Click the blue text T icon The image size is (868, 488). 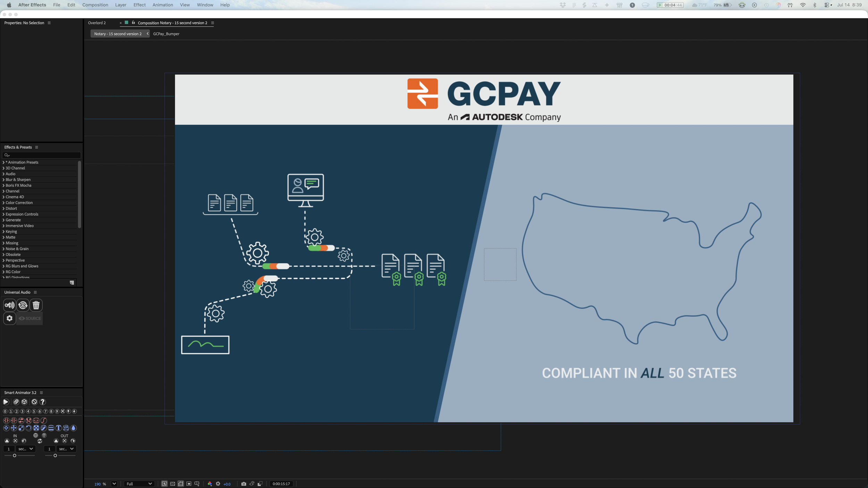pyautogui.click(x=59, y=428)
